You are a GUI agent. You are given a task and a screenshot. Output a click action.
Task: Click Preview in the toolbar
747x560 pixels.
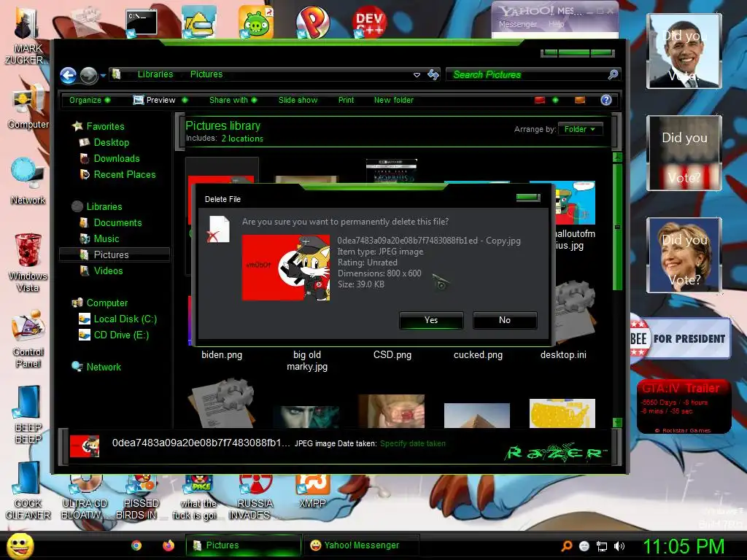(155, 100)
